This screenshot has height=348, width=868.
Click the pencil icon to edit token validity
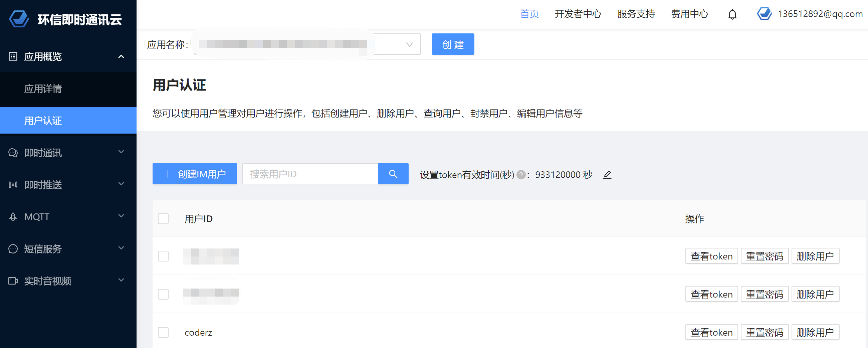point(607,175)
